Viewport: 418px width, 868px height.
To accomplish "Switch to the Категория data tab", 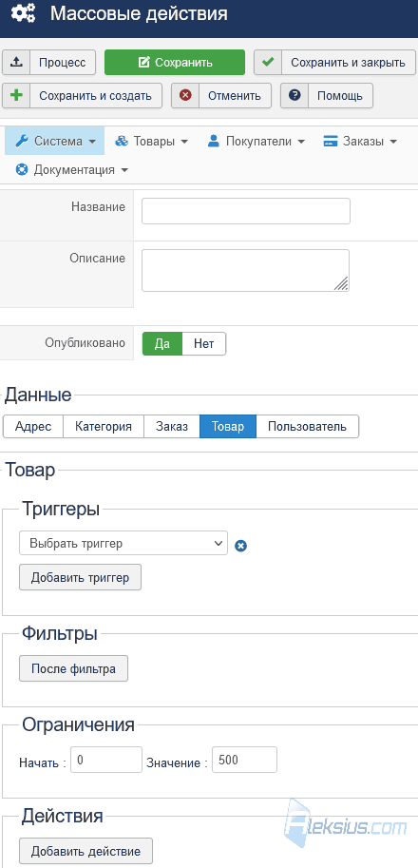I will point(104,427).
